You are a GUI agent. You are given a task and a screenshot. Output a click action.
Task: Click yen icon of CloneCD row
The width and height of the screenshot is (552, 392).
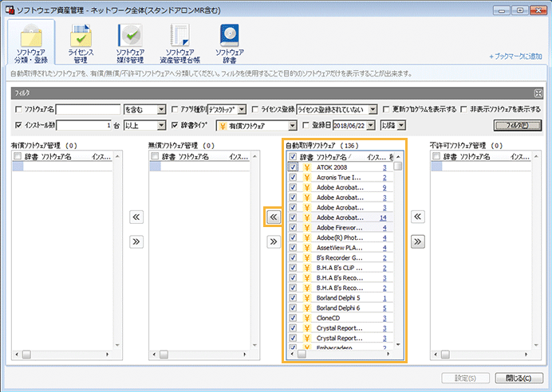[307, 318]
